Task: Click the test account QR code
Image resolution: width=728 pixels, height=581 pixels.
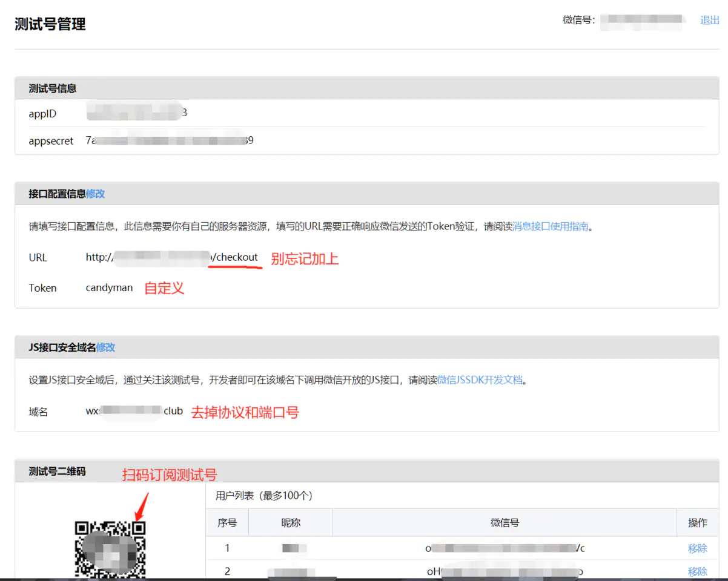Action: (x=110, y=549)
